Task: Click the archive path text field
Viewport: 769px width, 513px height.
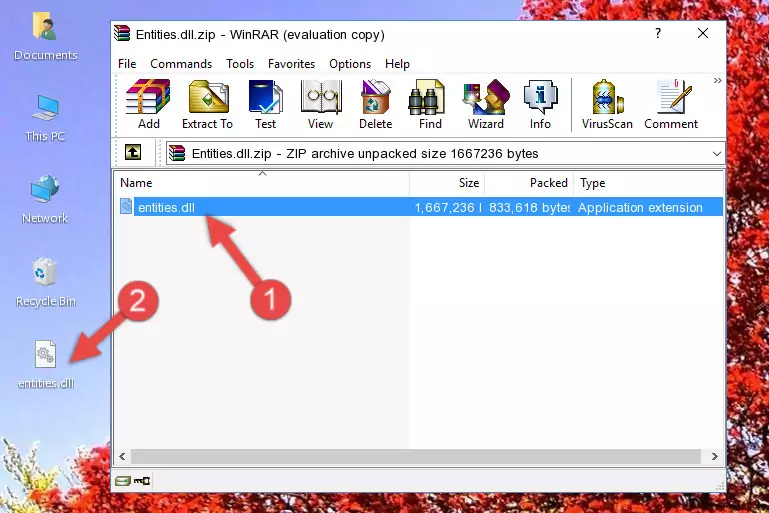Action: click(x=445, y=154)
